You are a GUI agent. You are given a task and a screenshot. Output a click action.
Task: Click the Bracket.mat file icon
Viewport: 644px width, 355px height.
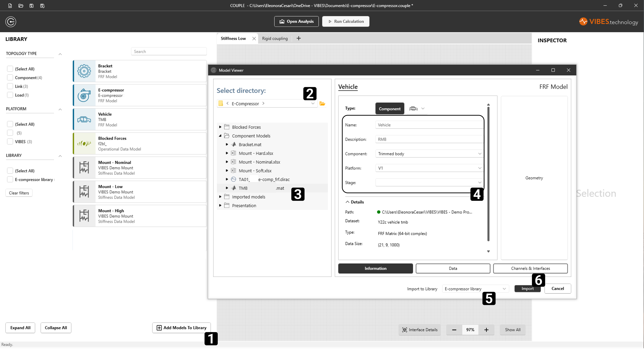pyautogui.click(x=233, y=144)
